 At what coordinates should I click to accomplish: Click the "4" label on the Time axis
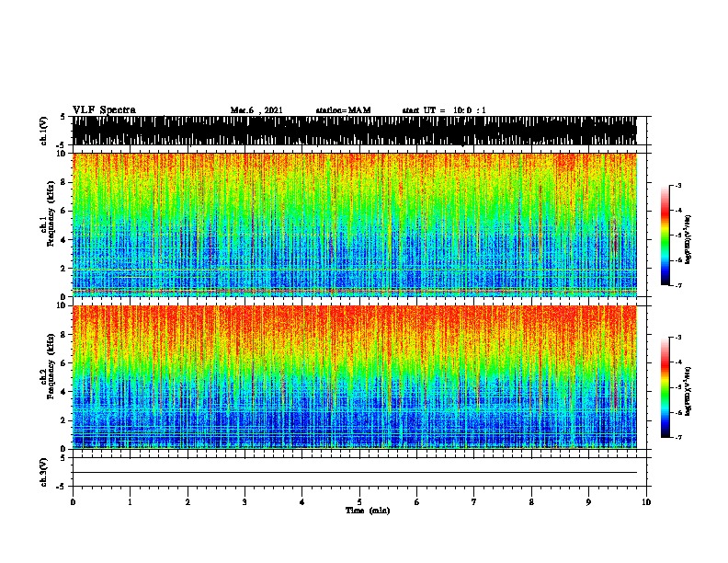[x=302, y=502]
